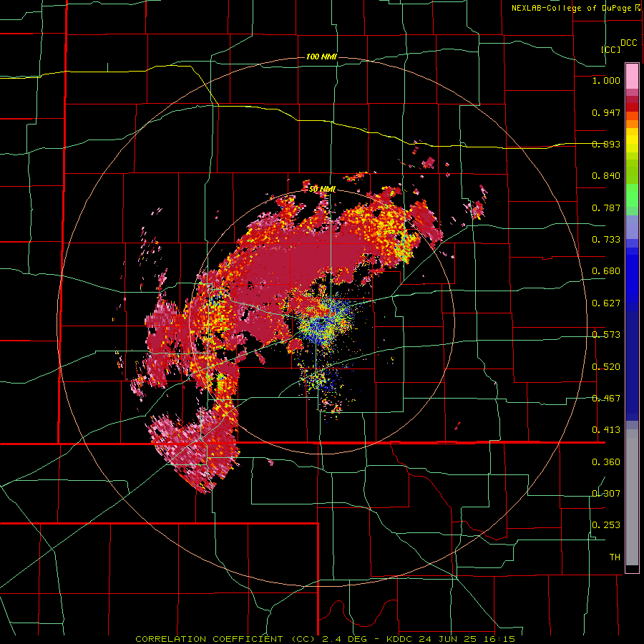Click the 0.360 scale value
This screenshot has height=644, width=644.
pyautogui.click(x=606, y=462)
